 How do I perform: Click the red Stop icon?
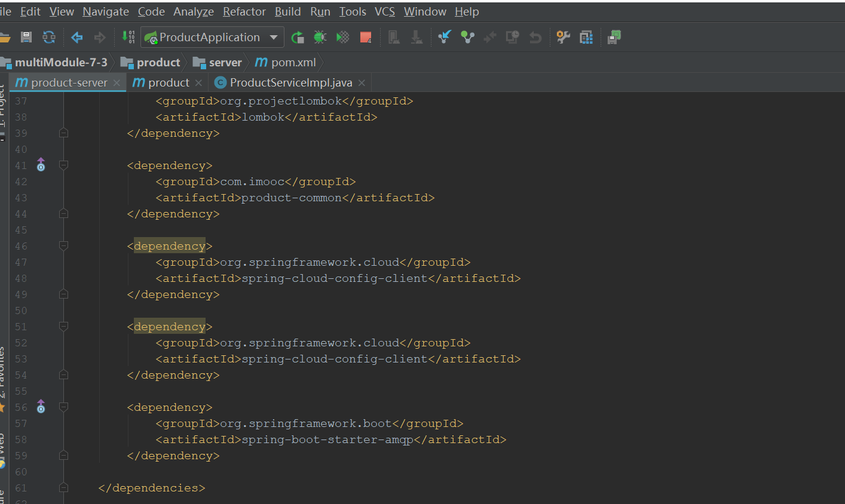(x=366, y=38)
